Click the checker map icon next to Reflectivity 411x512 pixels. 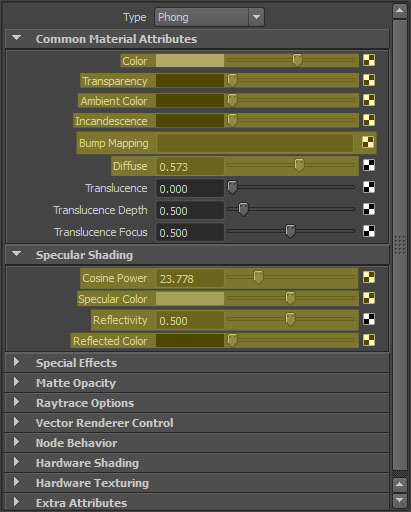(369, 319)
